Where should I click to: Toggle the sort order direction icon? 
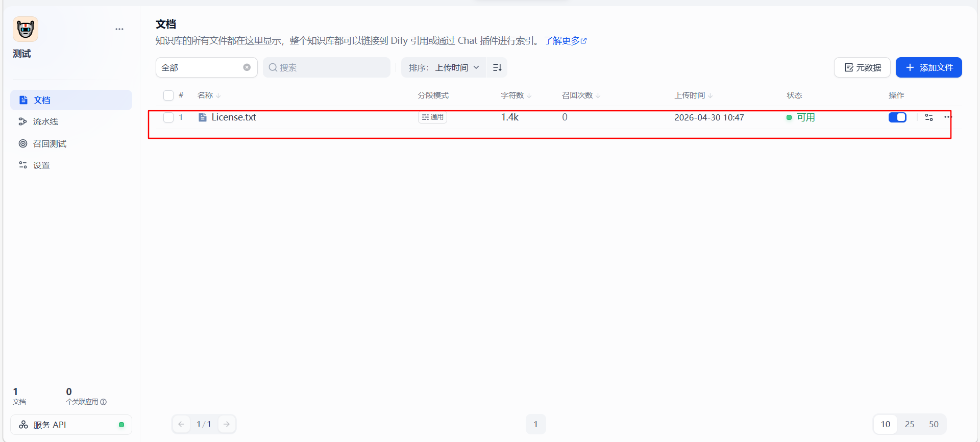[x=497, y=67]
